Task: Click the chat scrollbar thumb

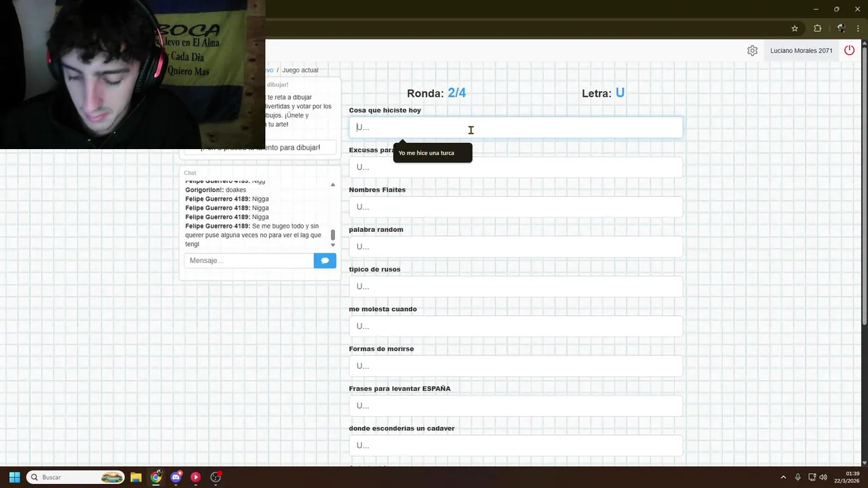Action: pyautogui.click(x=333, y=235)
